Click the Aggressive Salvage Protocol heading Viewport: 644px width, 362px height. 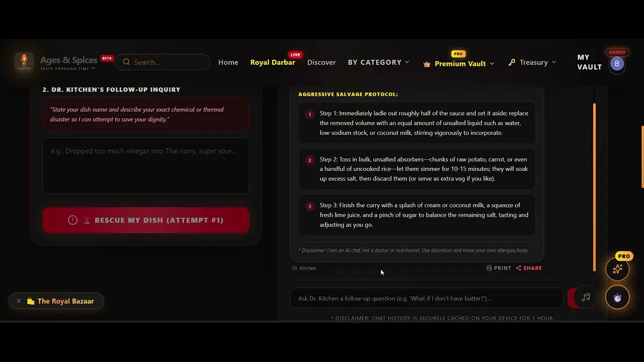(x=348, y=94)
